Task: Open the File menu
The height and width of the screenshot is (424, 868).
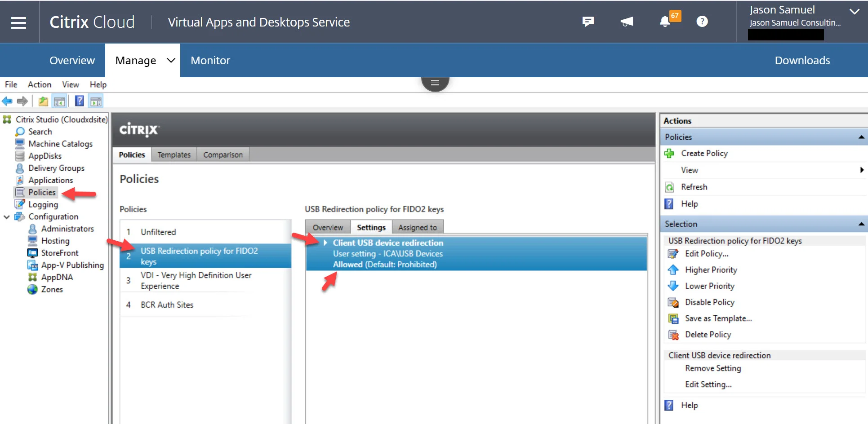Action: [11, 84]
